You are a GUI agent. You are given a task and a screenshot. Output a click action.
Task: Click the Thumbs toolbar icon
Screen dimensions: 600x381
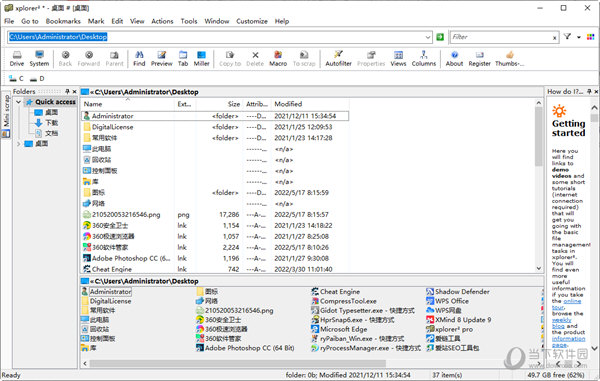tap(509, 59)
